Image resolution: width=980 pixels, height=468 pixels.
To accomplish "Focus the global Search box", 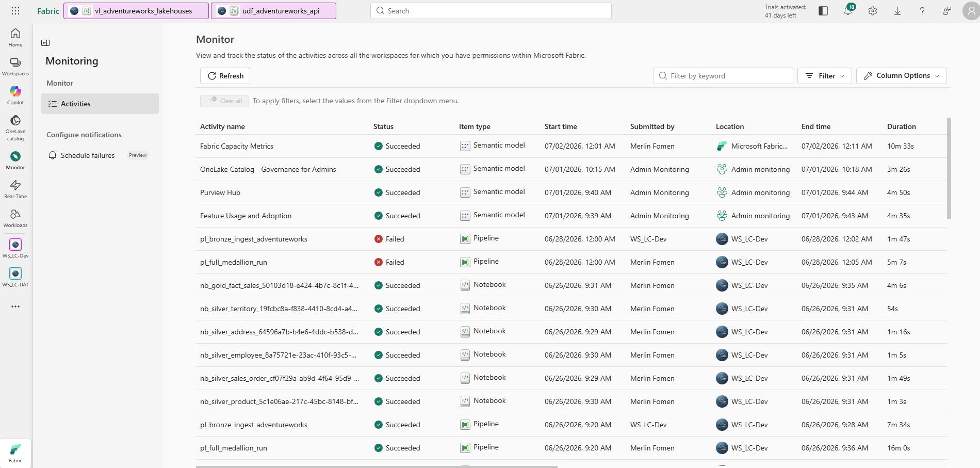I will coord(491,11).
